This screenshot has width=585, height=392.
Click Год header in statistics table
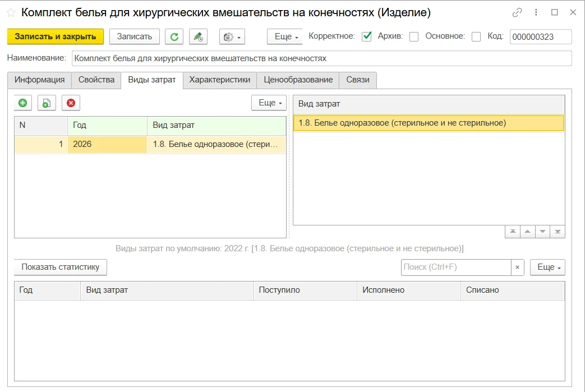pos(47,290)
